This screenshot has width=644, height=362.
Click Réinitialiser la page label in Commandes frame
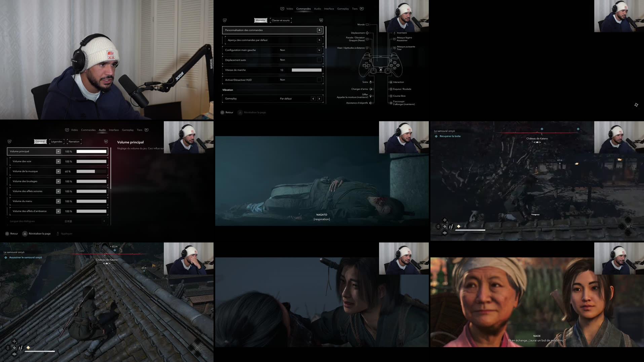click(x=255, y=112)
